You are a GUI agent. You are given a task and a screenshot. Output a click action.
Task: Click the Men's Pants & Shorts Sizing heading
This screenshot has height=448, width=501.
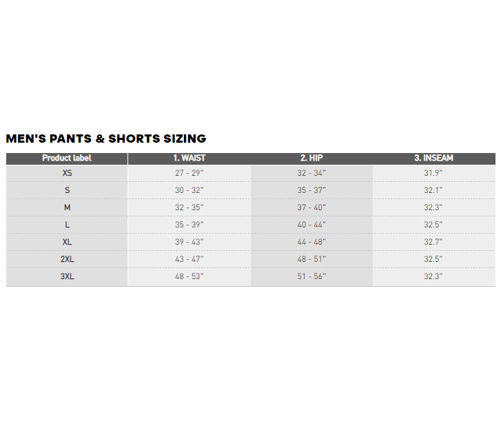(106, 139)
